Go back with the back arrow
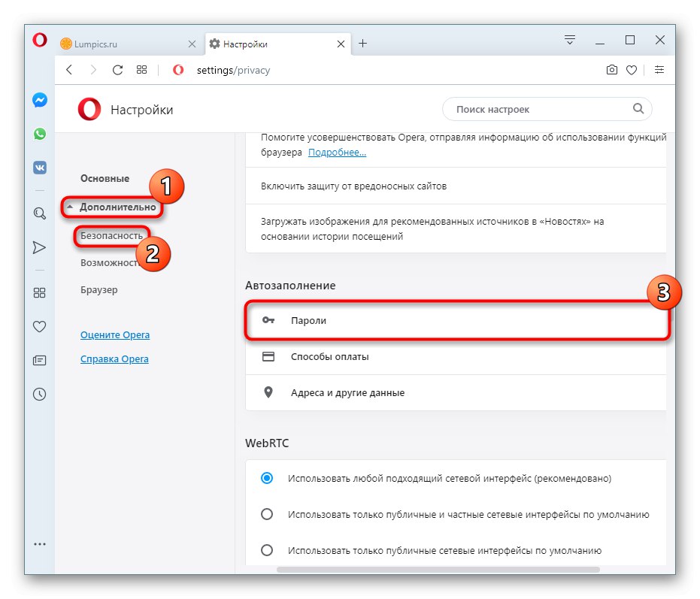 click(69, 70)
